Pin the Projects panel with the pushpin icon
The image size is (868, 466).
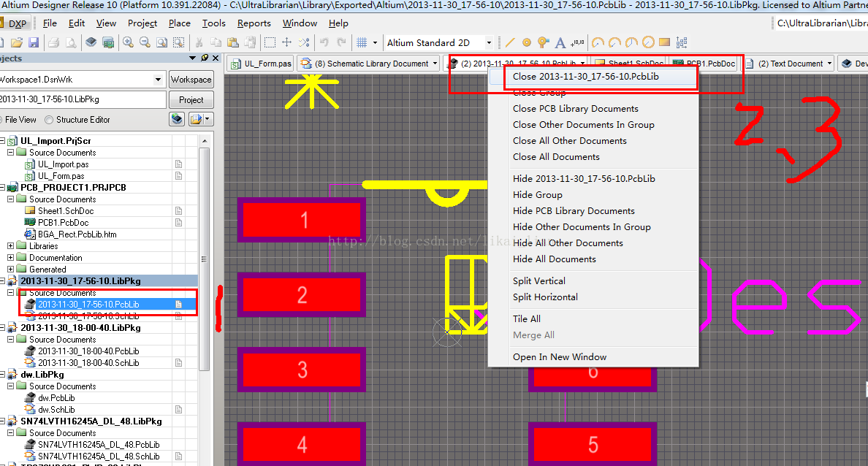pyautogui.click(x=205, y=58)
